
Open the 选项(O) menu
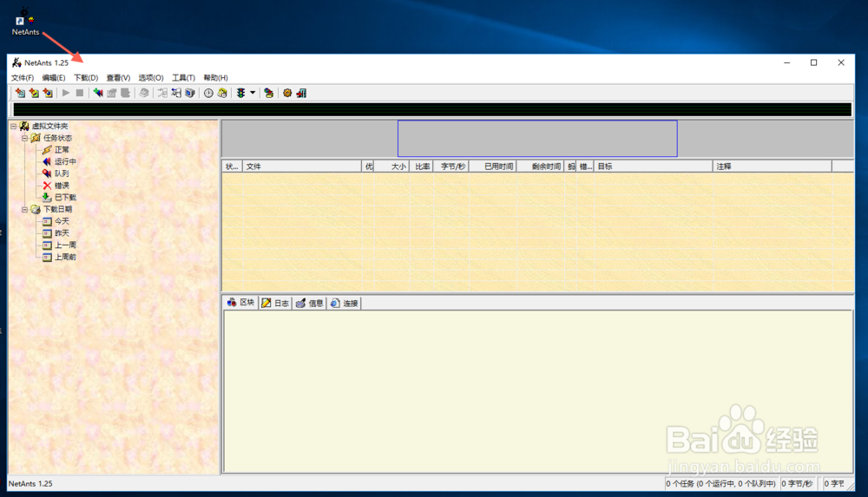click(x=150, y=77)
